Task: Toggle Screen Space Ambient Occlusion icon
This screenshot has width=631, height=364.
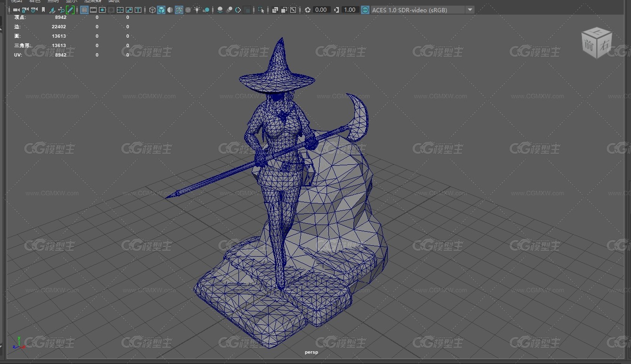Action: tap(220, 9)
